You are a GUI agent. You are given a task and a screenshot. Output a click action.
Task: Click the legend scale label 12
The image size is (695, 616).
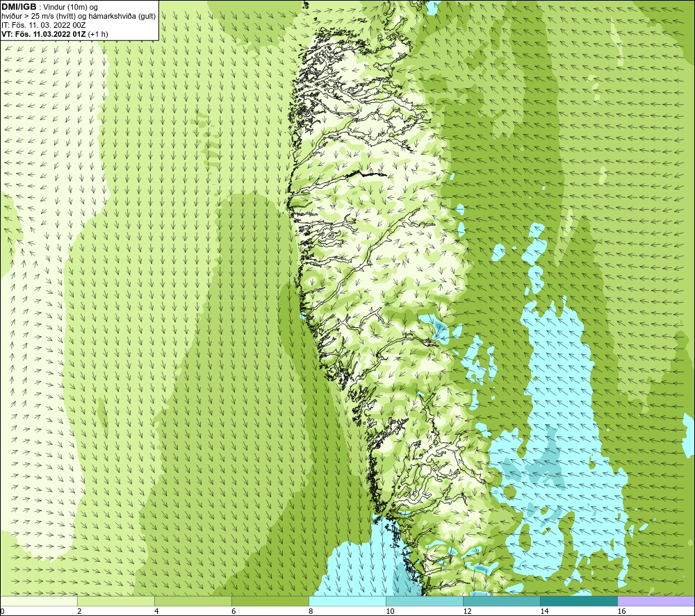pos(467,611)
